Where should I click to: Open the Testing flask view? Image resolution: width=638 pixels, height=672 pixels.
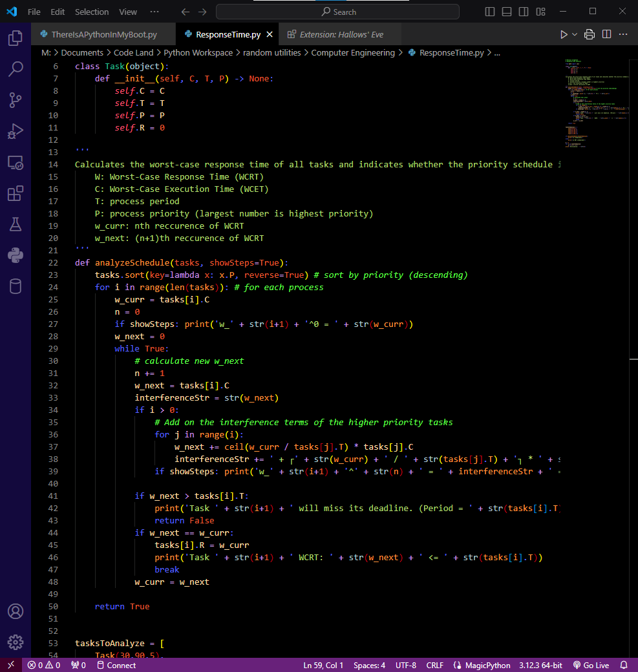(x=16, y=224)
